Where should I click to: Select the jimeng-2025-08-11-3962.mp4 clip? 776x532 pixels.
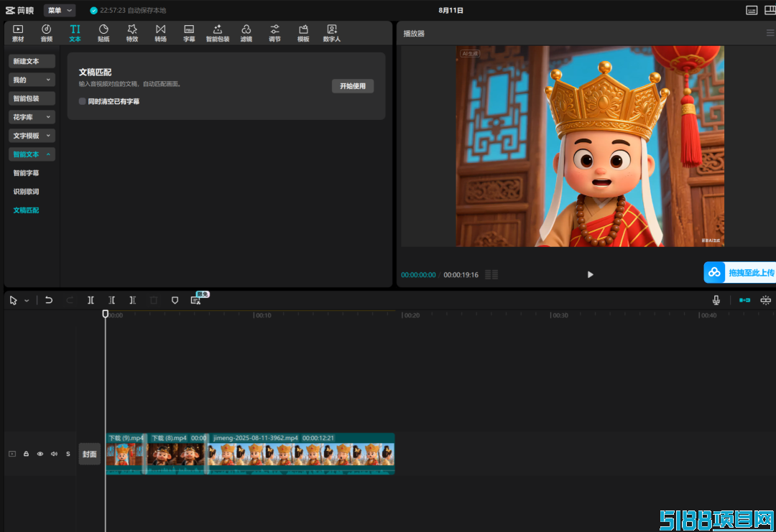click(x=301, y=454)
